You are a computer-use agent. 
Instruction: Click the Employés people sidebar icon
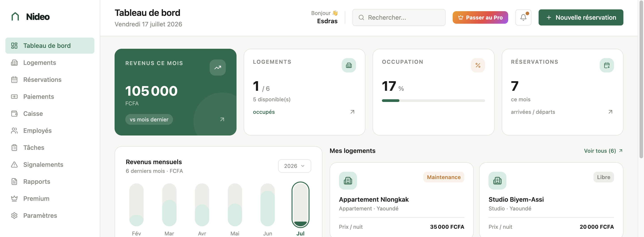click(14, 130)
